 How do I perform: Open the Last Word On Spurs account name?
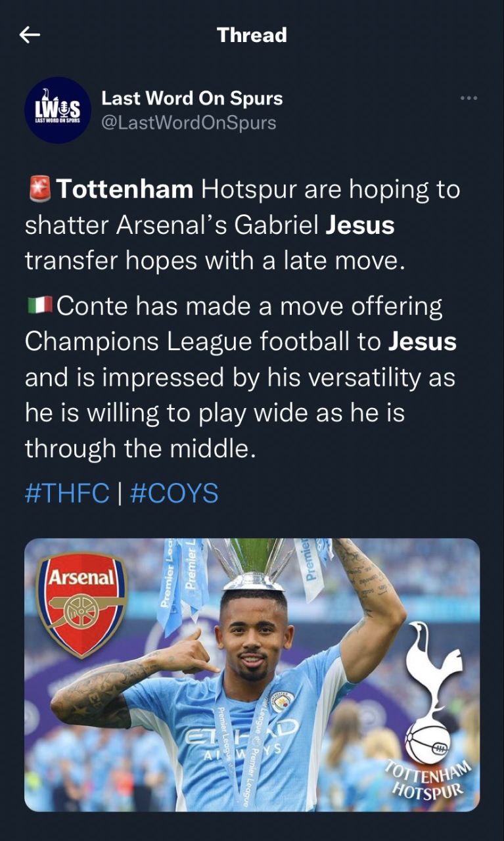192,99
